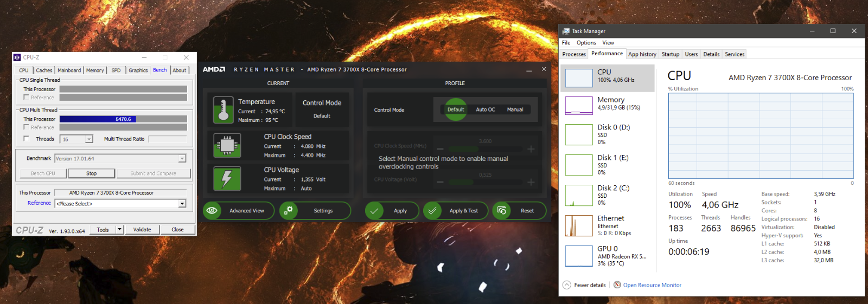This screenshot has width=868, height=304.
Task: Select Disk 0 (D:) performance thumbnail
Action: tap(579, 134)
